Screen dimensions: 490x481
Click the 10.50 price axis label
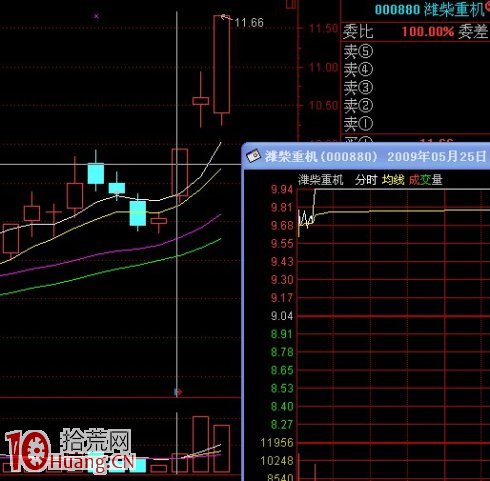pos(323,106)
